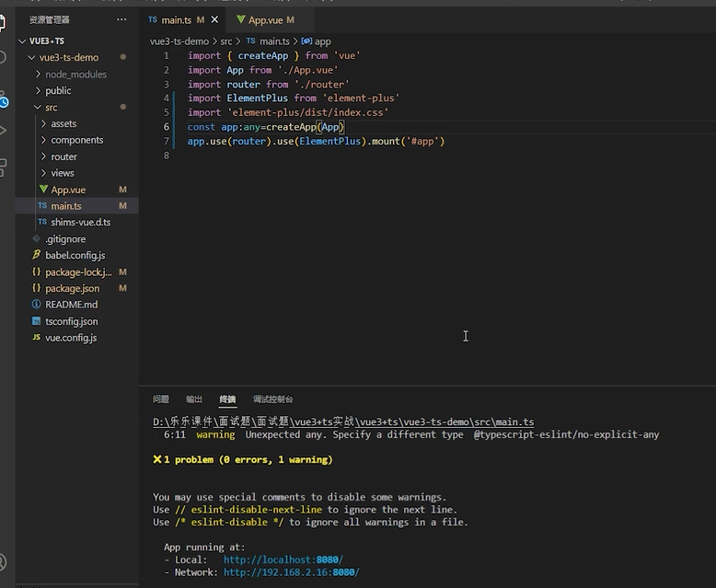Open Explorer view in activity bar
The image size is (716, 588).
pos(3,23)
